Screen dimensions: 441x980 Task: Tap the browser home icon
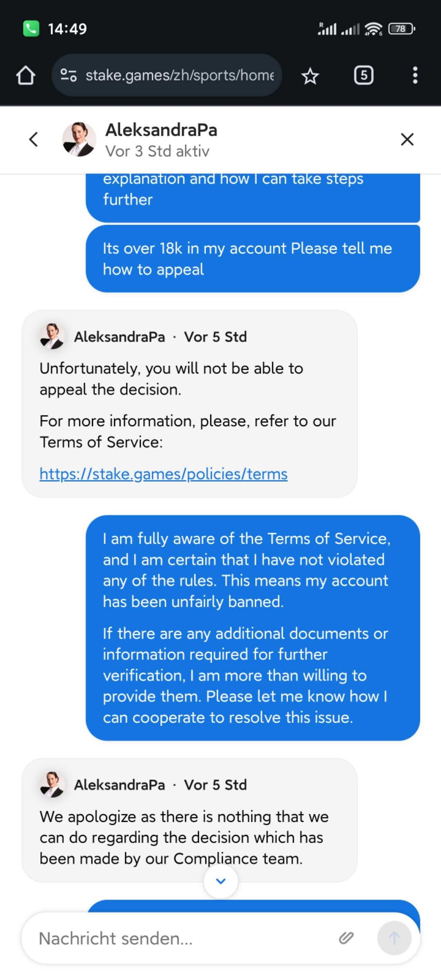(x=25, y=75)
